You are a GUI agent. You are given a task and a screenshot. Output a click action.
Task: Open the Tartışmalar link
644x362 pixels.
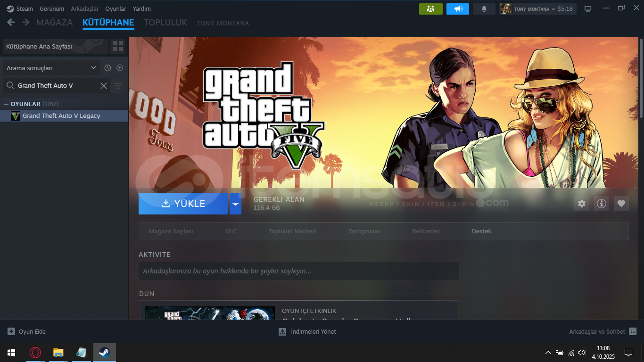click(364, 231)
